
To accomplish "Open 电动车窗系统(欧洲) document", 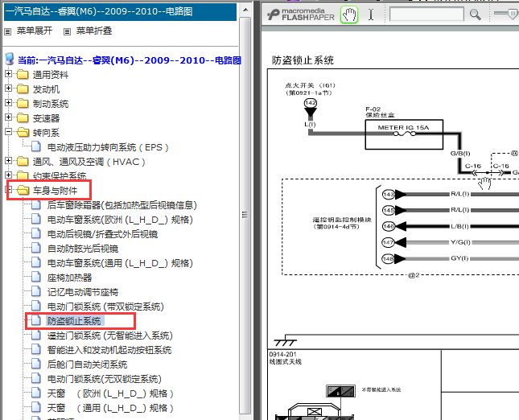I will (120, 220).
